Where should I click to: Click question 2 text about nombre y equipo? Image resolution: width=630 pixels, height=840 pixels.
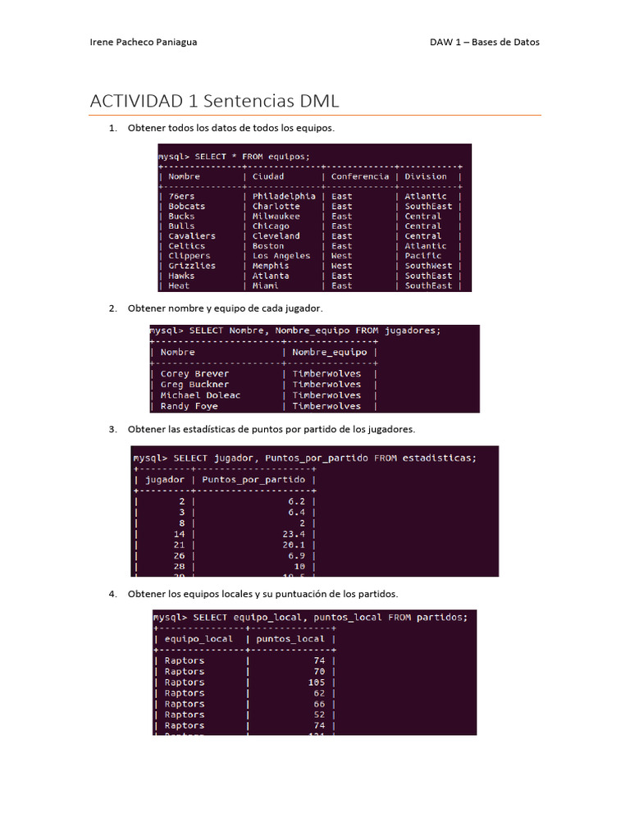225,308
